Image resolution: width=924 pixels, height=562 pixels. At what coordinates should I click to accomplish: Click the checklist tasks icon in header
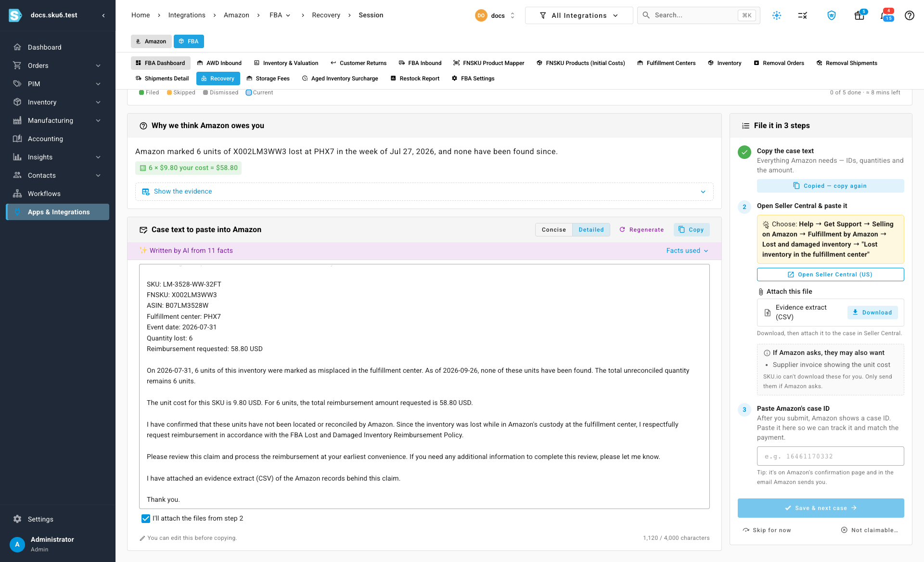(x=803, y=15)
